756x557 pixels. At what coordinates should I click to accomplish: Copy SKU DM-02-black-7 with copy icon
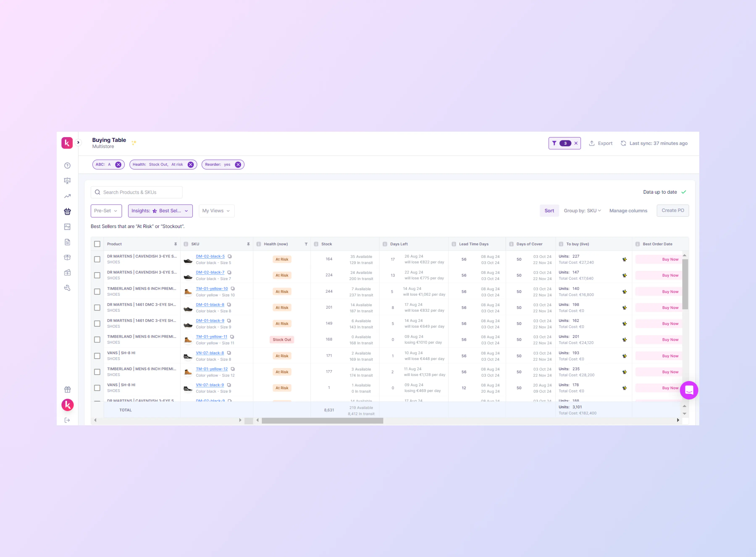click(x=229, y=272)
